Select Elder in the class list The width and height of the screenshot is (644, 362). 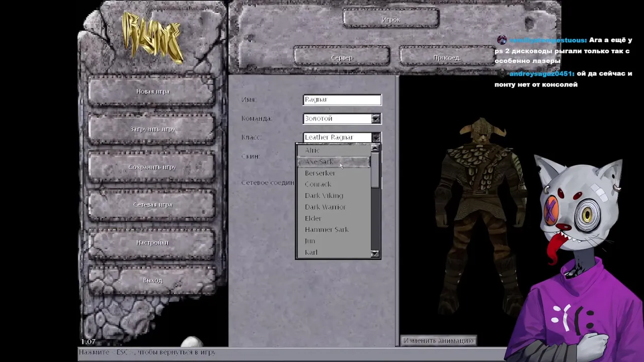click(x=334, y=218)
